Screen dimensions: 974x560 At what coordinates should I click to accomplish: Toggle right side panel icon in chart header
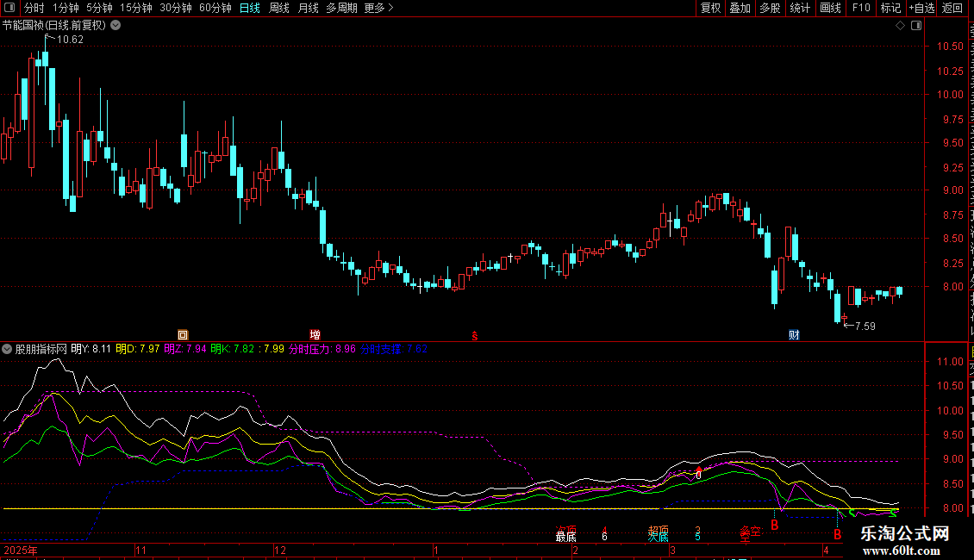916,26
